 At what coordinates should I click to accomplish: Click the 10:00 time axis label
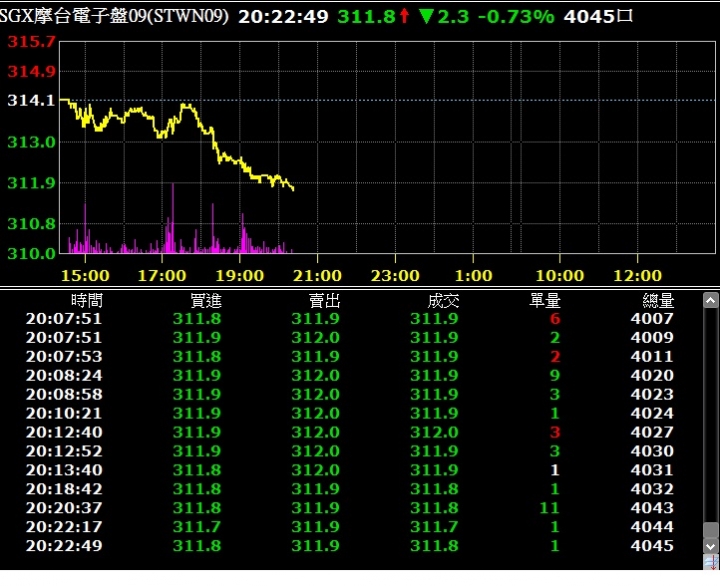point(560,276)
